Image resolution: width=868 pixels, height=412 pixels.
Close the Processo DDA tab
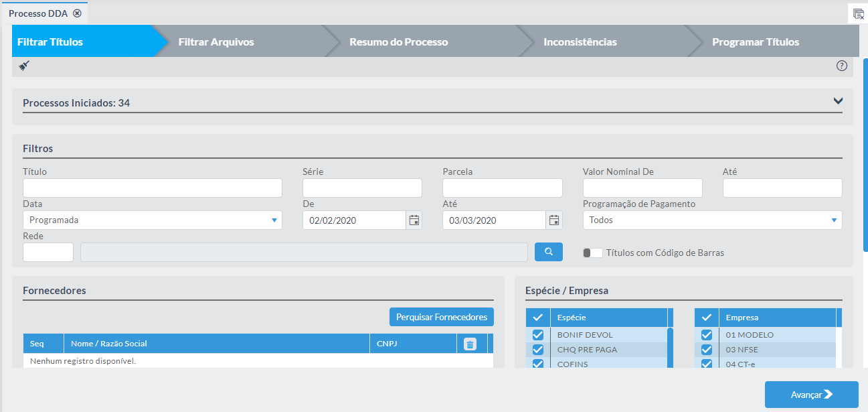(77, 13)
